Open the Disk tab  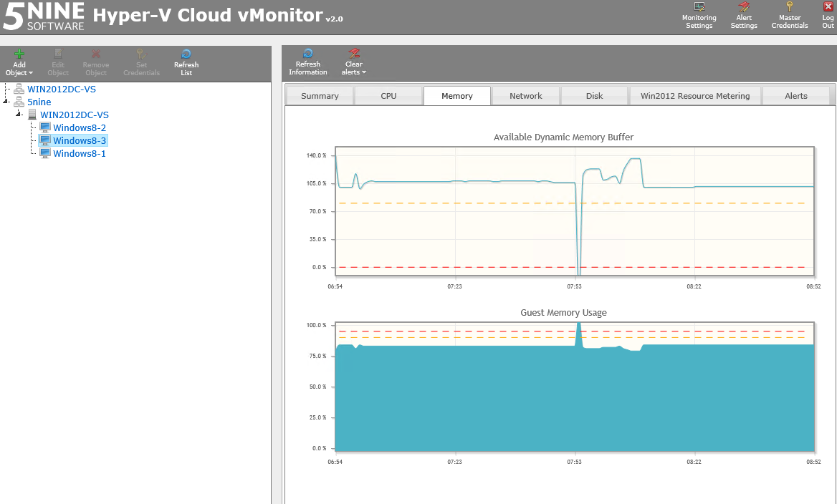(594, 96)
